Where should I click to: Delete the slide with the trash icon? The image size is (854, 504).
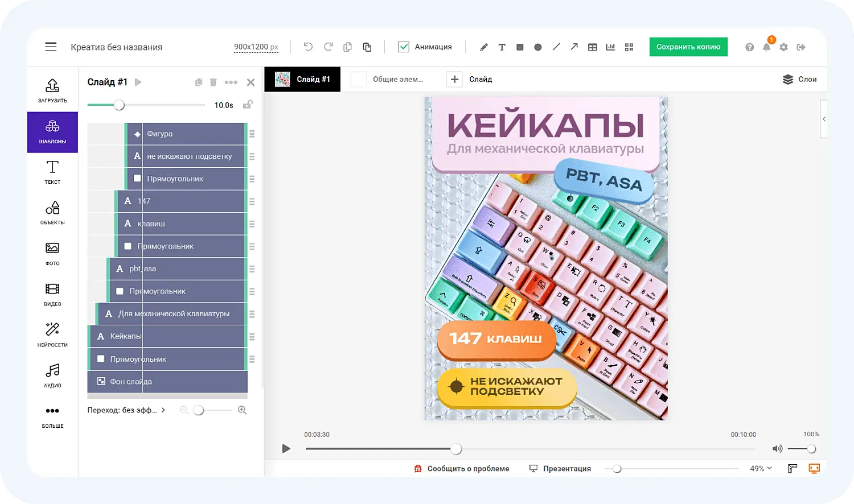click(x=213, y=82)
